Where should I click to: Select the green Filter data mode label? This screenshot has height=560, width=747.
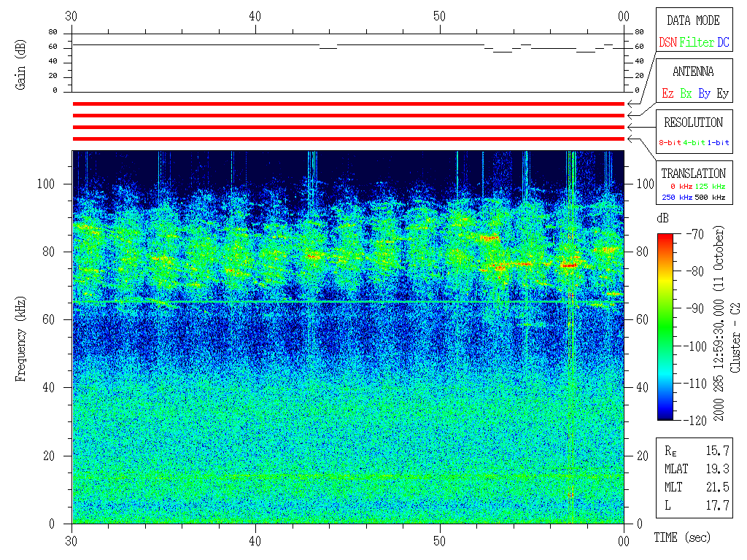tap(696, 43)
